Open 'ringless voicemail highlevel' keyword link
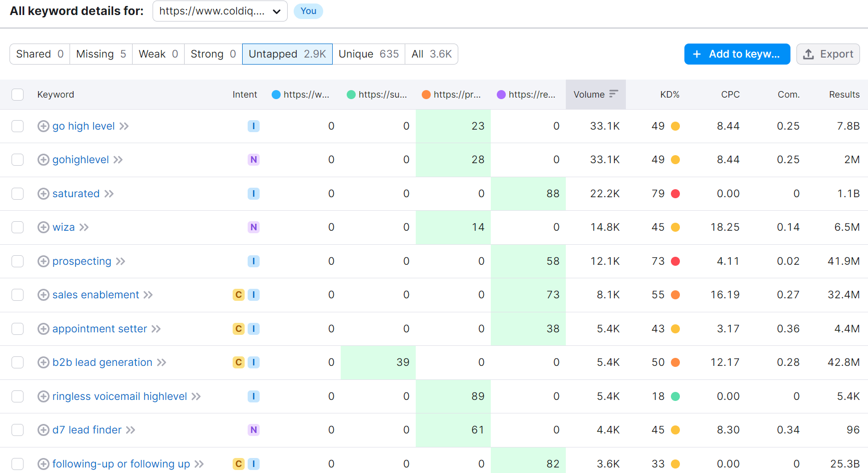868x473 pixels. pyautogui.click(x=120, y=396)
